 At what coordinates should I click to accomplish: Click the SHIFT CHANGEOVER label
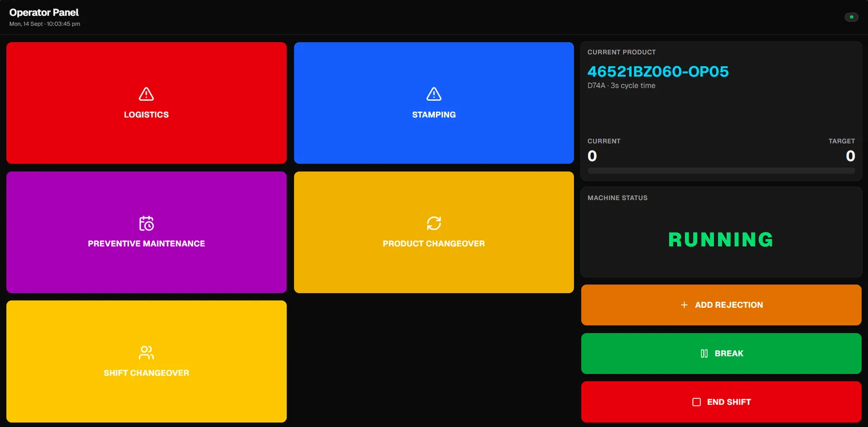coord(146,373)
